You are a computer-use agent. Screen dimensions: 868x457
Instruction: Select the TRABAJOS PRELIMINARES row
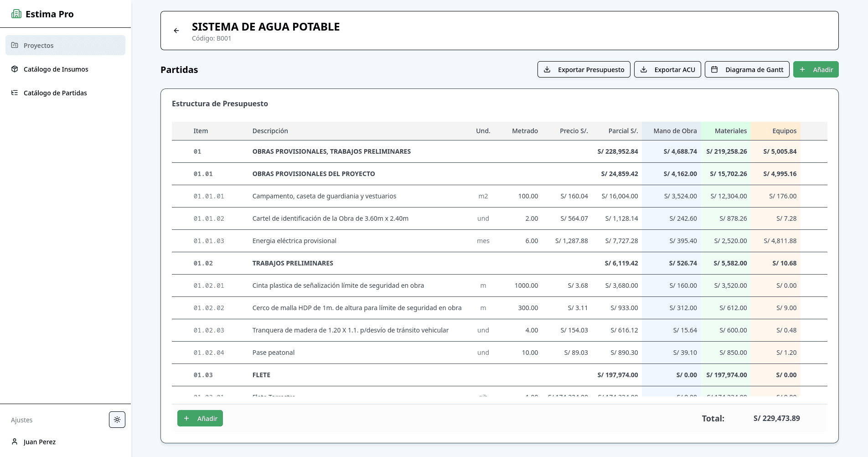(x=499, y=263)
